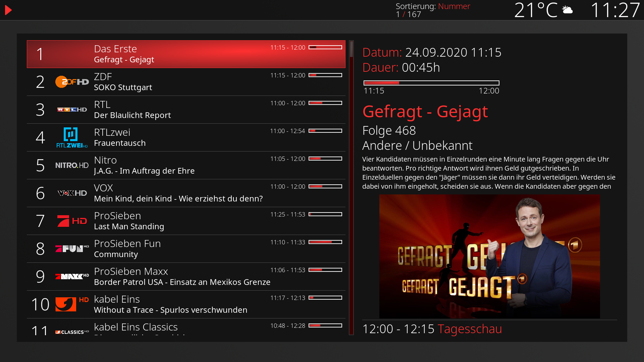Click Dauer 00:45h text
The width and height of the screenshot is (644, 362).
coord(401,67)
